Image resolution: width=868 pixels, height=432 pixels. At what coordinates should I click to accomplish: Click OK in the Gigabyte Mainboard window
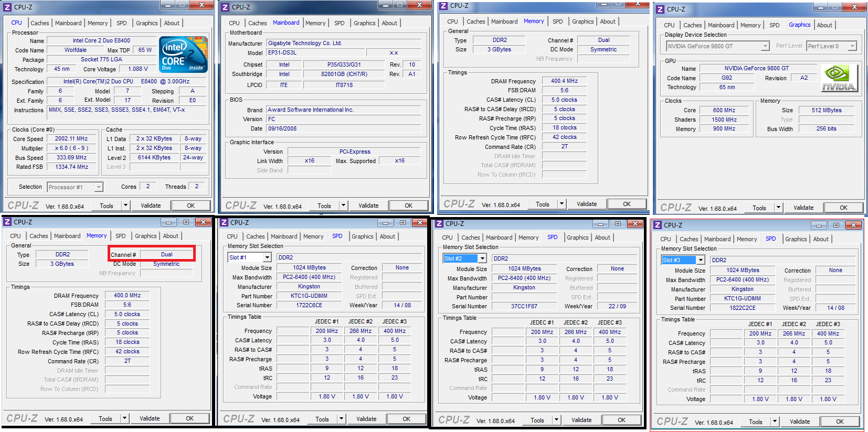click(409, 206)
